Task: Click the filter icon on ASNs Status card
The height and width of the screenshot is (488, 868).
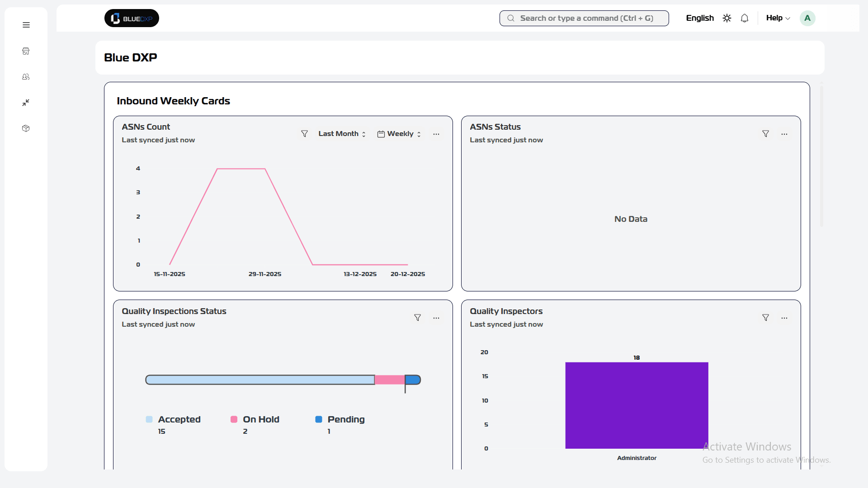Action: coord(766,134)
